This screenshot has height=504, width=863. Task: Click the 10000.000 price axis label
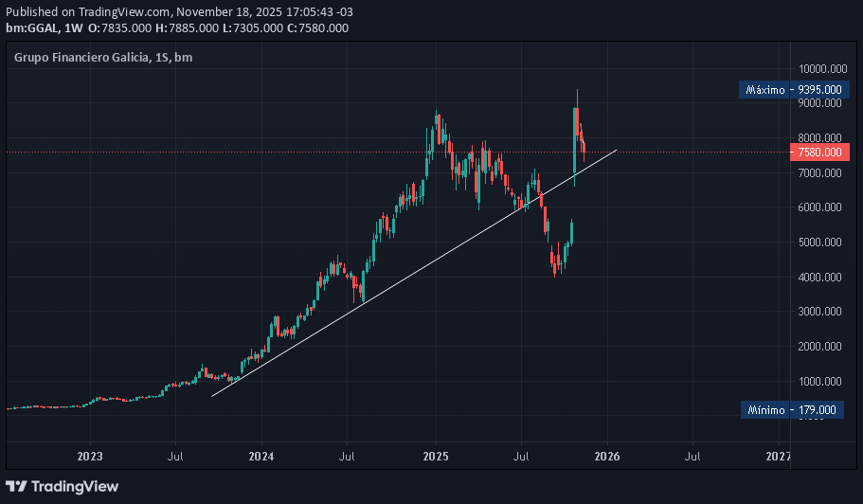tap(820, 69)
